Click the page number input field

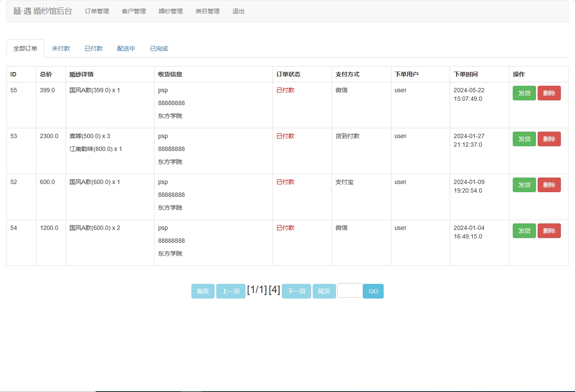pos(350,291)
